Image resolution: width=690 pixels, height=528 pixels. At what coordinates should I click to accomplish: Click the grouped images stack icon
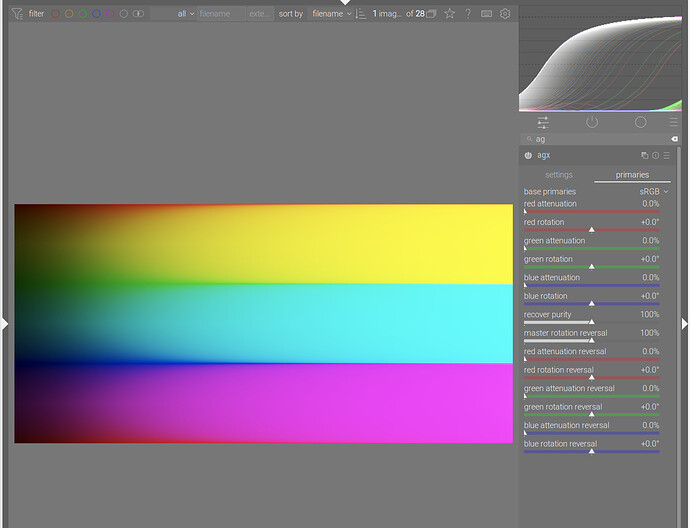pos(432,14)
